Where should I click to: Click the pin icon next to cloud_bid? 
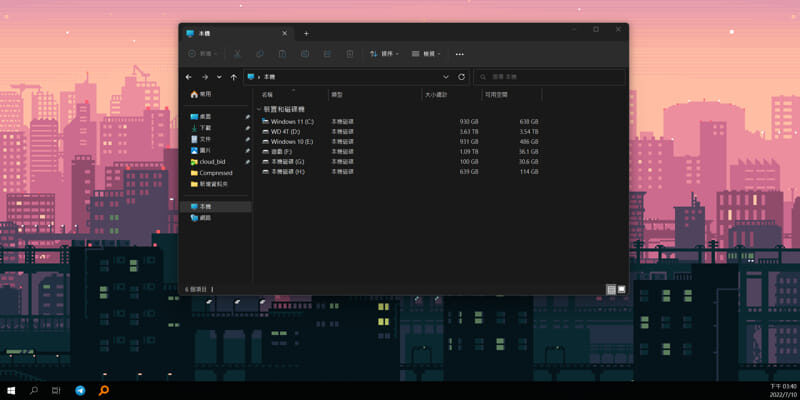pyautogui.click(x=247, y=162)
